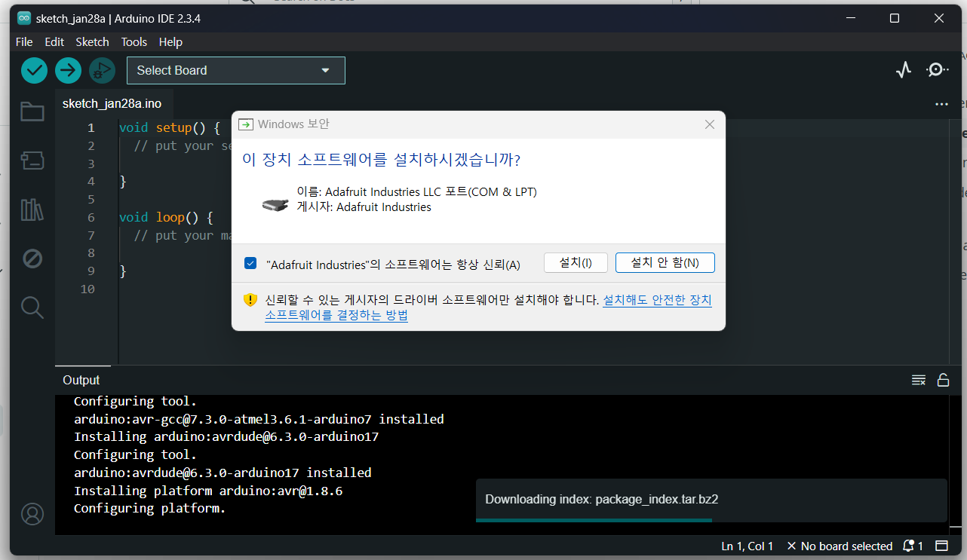Toggle the output scroll lock icon
967x560 pixels.
click(943, 379)
